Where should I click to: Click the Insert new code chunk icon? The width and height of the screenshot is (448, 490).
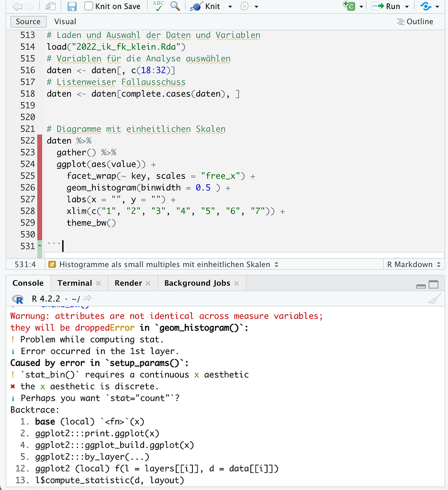[349, 6]
